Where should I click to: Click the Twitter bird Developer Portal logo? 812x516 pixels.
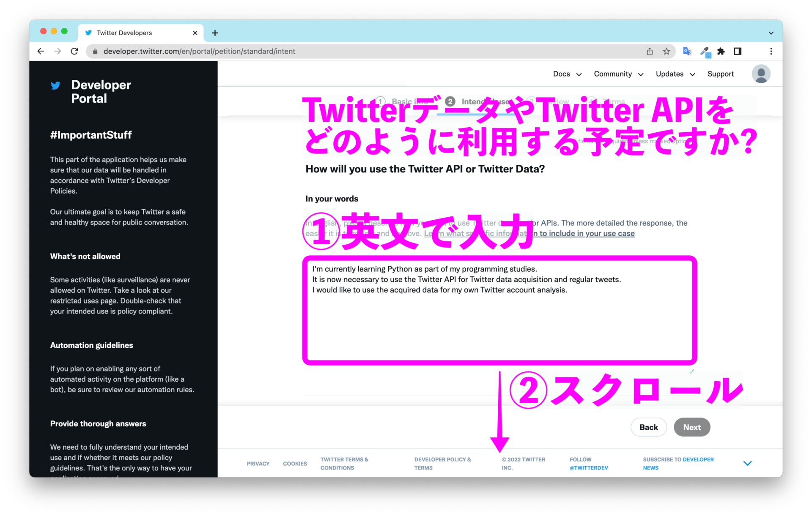click(x=56, y=85)
